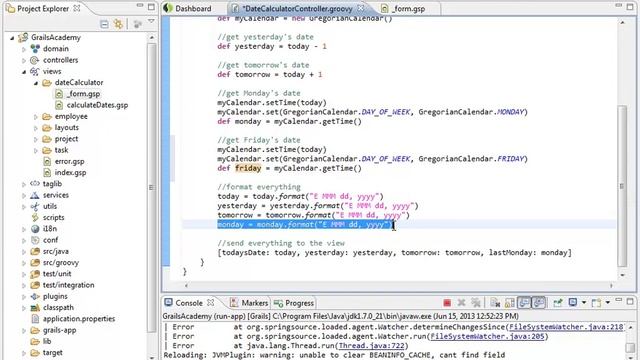Pin the current console
The height and width of the screenshot is (360, 640).
click(558, 302)
